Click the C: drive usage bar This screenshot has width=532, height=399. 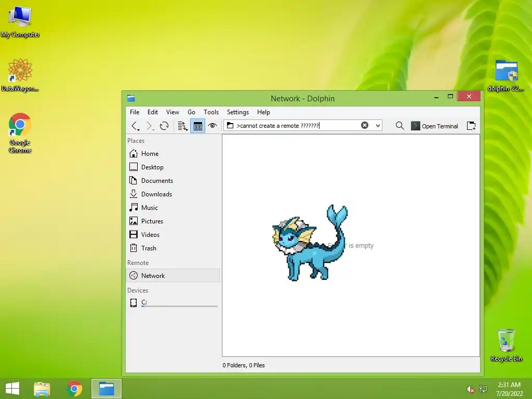point(179,307)
